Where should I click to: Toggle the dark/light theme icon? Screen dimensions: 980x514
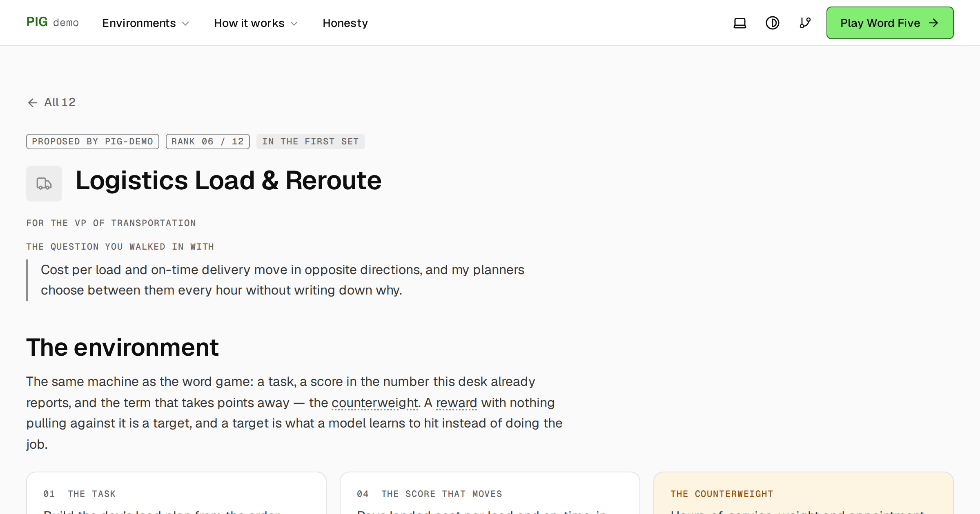click(772, 23)
